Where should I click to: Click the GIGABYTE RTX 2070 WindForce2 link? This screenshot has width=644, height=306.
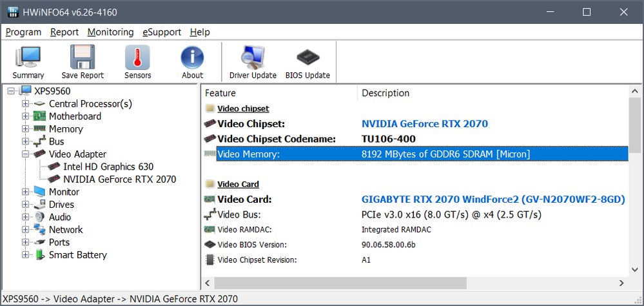(493, 199)
